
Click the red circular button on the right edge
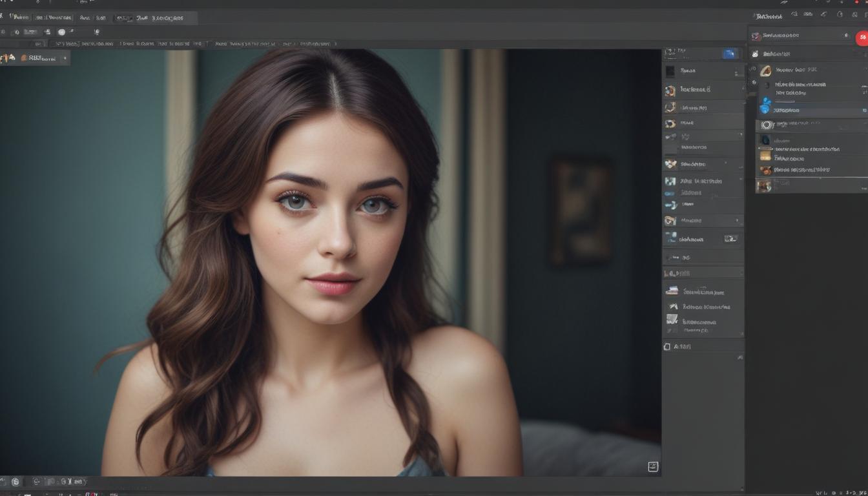(x=862, y=37)
